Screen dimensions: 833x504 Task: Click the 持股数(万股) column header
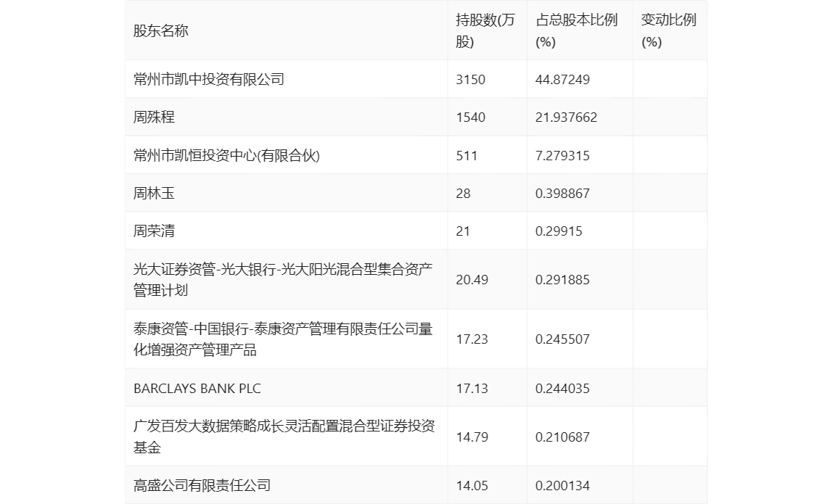(x=485, y=30)
